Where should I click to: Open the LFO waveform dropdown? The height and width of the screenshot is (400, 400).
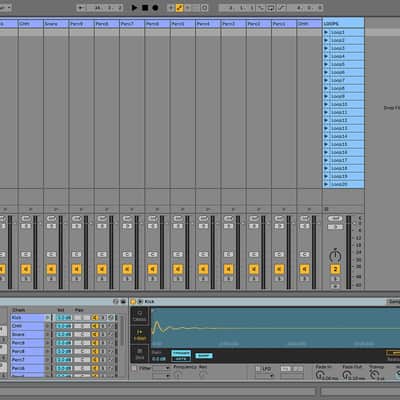(x=265, y=376)
